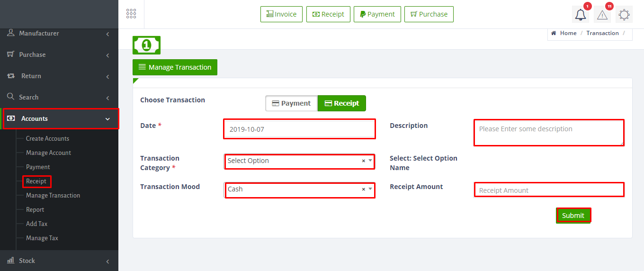Click the Home icon in breadcrumb
The width and height of the screenshot is (644, 271).
tap(553, 33)
